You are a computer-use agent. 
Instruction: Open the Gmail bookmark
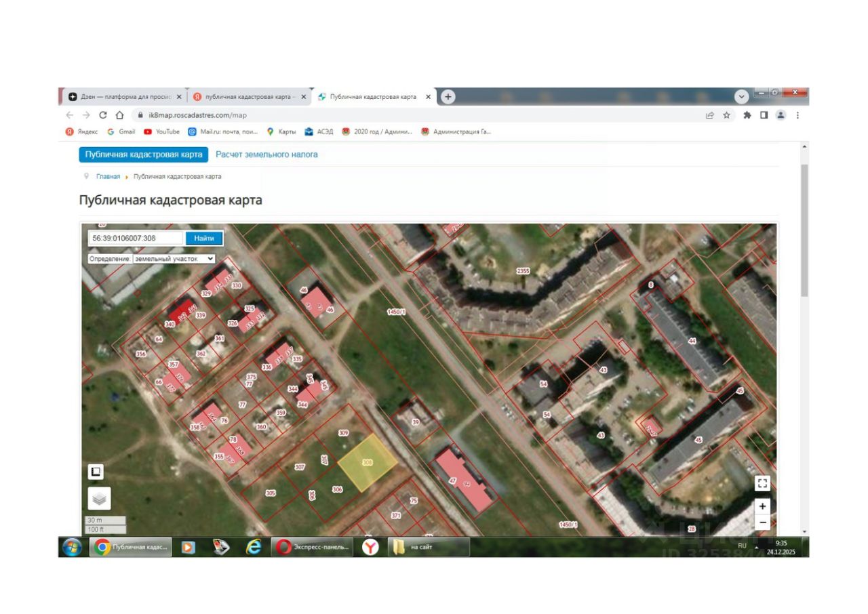[x=121, y=131]
